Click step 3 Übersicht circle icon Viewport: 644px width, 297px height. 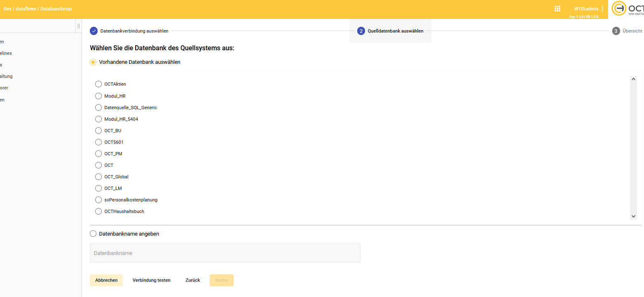tap(616, 31)
